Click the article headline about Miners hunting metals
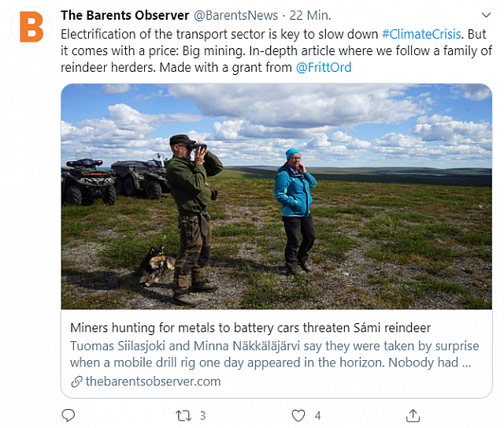Viewport: 504px width, 428px height. coord(250,328)
